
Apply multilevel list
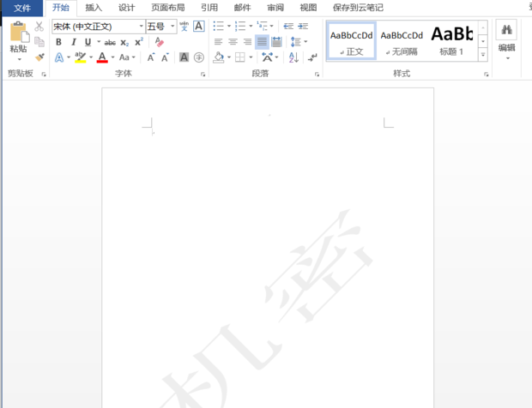coord(262,26)
